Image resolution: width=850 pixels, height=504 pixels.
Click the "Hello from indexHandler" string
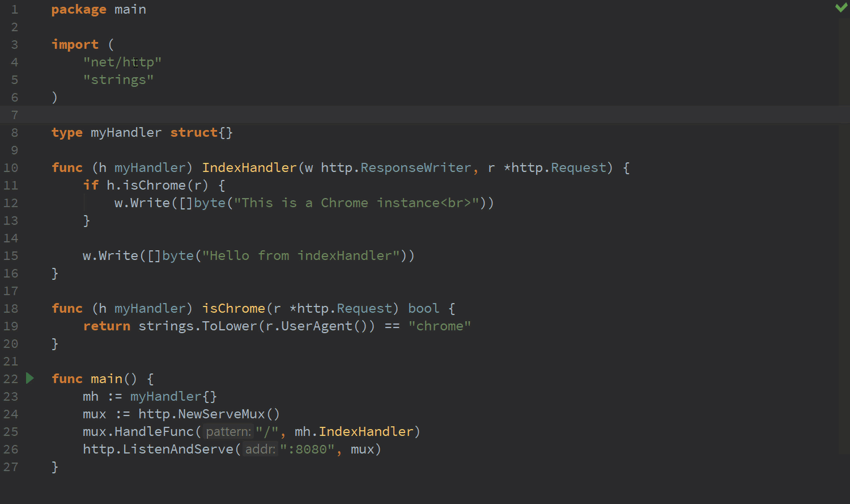point(301,255)
